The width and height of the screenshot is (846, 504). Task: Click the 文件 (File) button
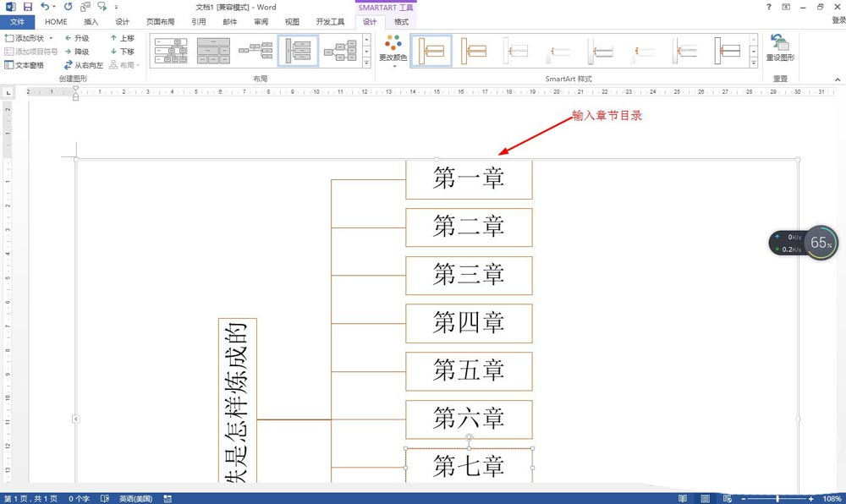click(17, 22)
